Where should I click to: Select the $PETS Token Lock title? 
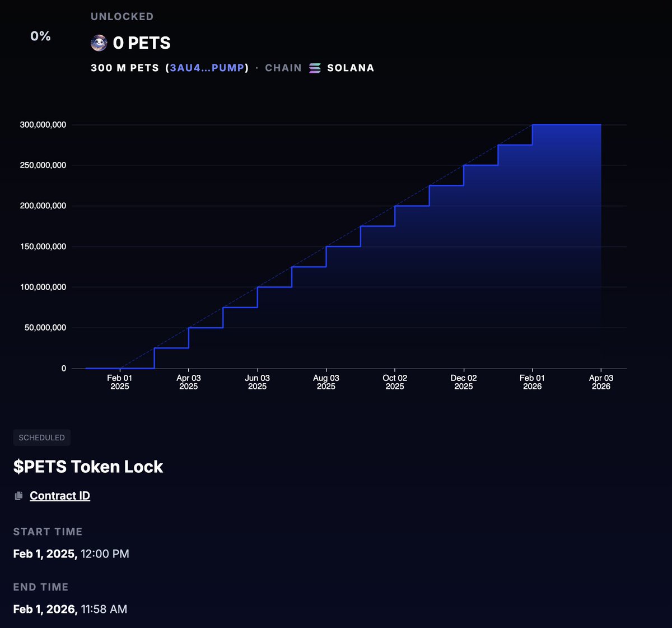[88, 466]
